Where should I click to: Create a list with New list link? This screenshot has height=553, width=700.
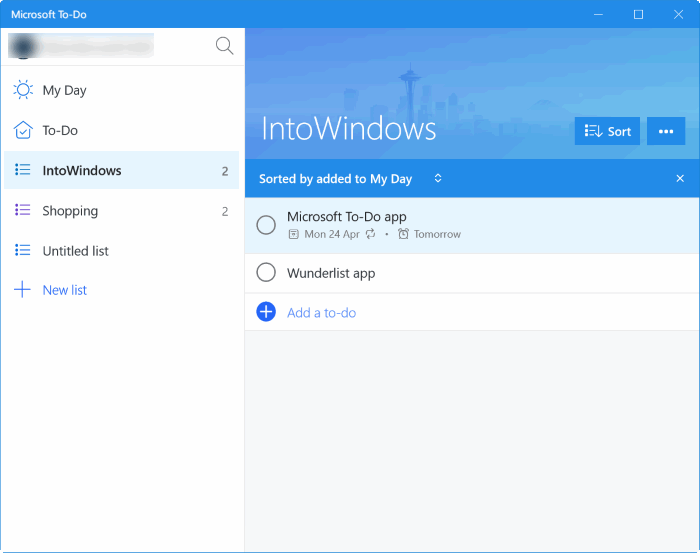[x=65, y=290]
